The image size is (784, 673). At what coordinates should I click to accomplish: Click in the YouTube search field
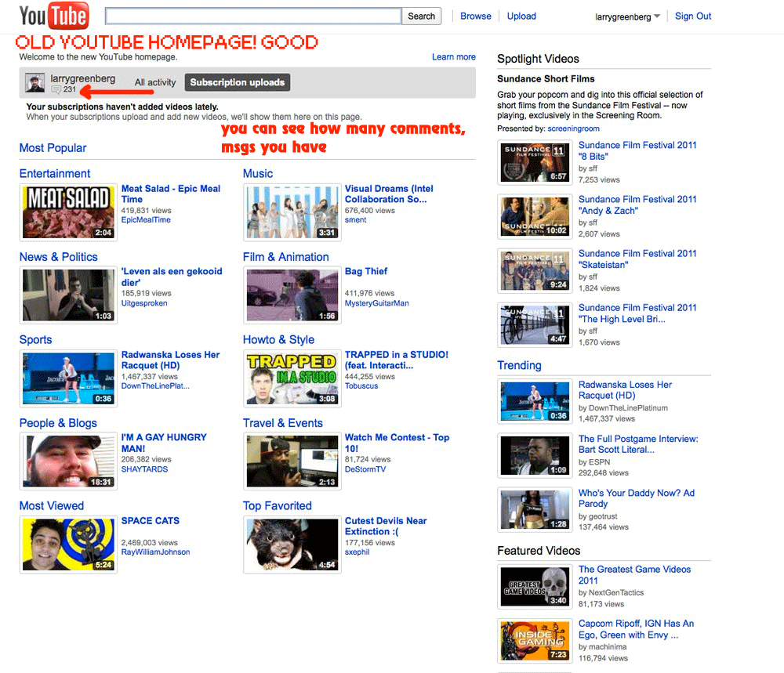click(253, 16)
